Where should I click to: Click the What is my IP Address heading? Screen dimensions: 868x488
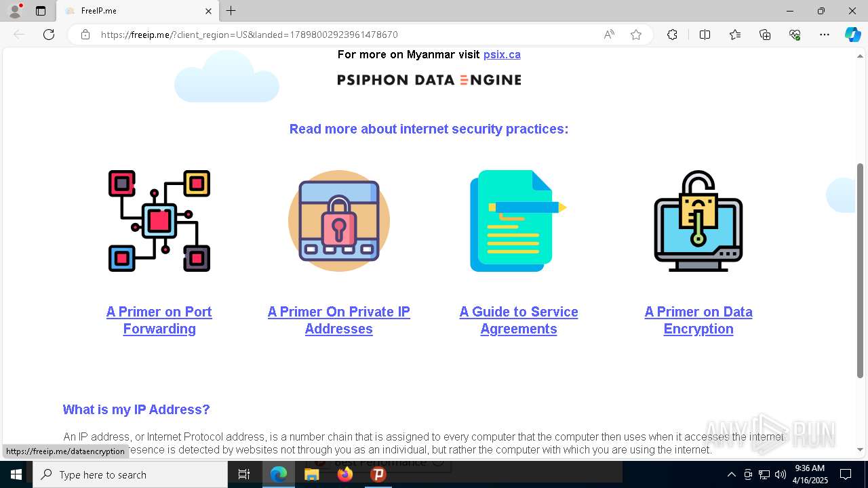pyautogui.click(x=136, y=409)
